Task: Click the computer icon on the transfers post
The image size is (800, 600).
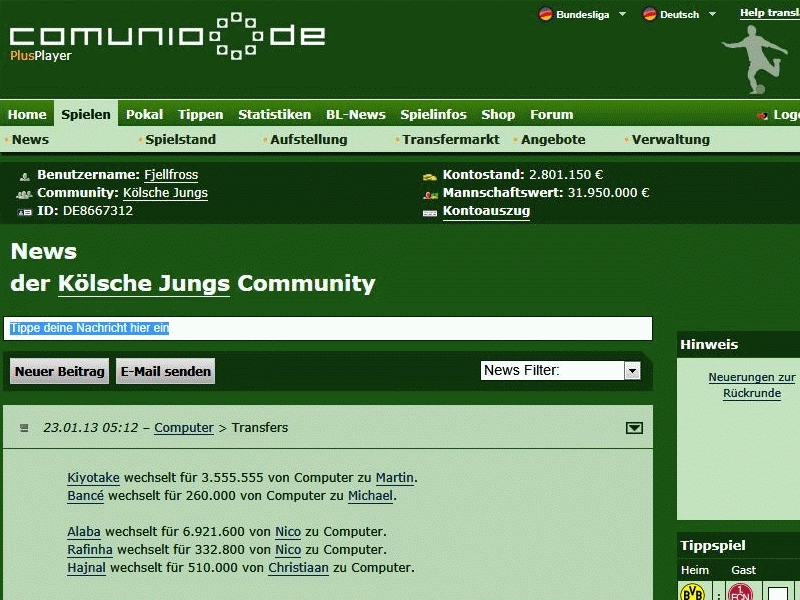Action: tap(24, 428)
